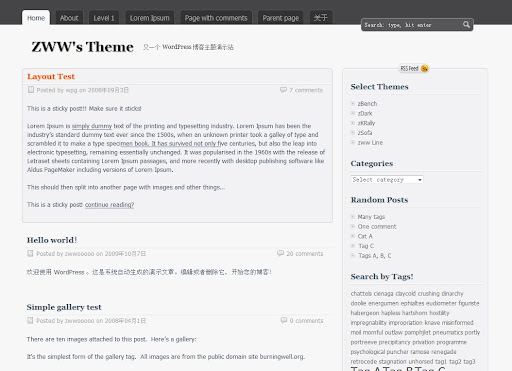The width and height of the screenshot is (512, 371).
Task: Click the post icon beside Layout Test byline
Action: point(31,90)
